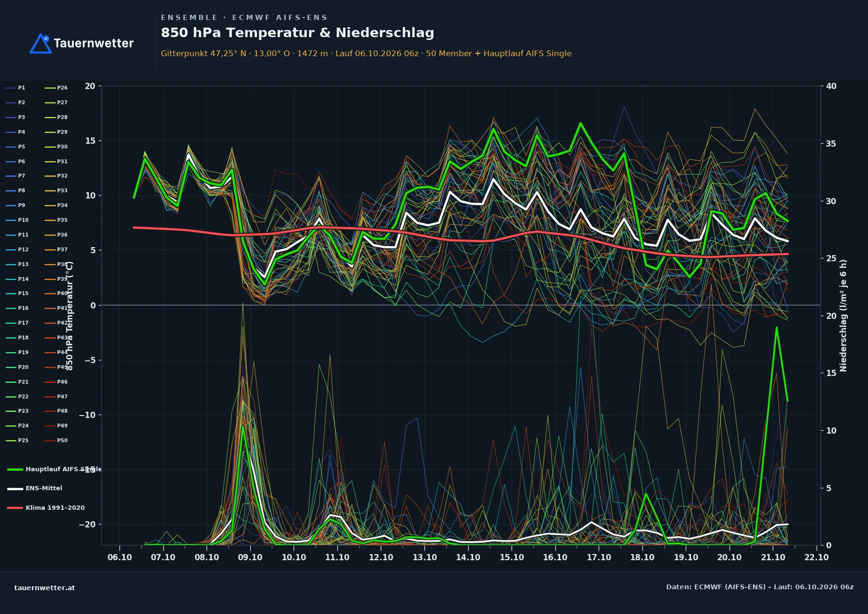868x614 pixels.
Task: Select the P8 legend entry
Action: [16, 190]
